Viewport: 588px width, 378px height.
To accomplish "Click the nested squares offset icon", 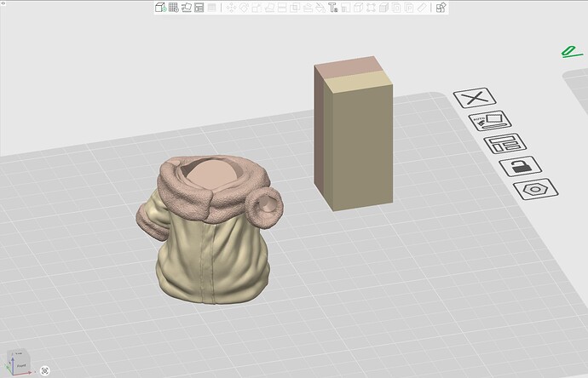I will tap(295, 7).
